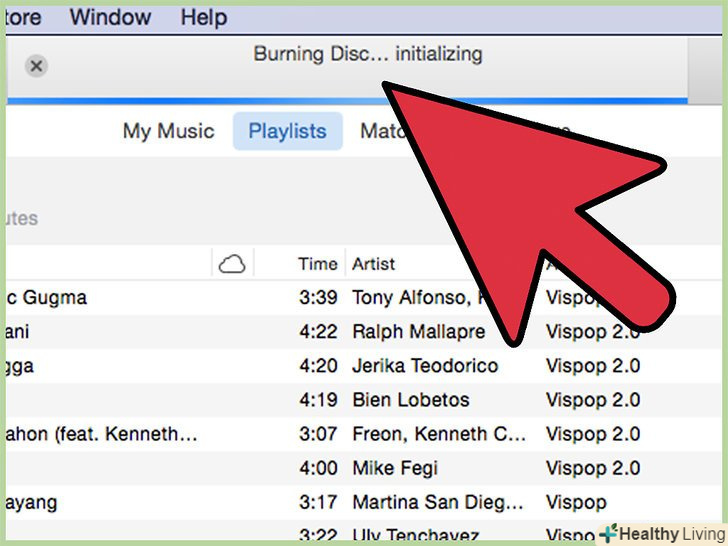Click artist 'Ralph Mallapre'
The width and height of the screenshot is (728, 546).
tap(418, 332)
